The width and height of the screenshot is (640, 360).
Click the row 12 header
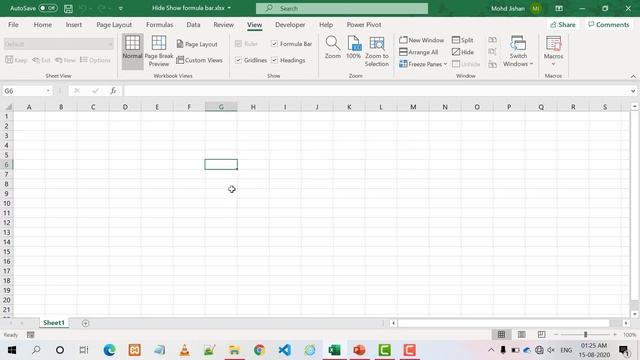(7, 223)
